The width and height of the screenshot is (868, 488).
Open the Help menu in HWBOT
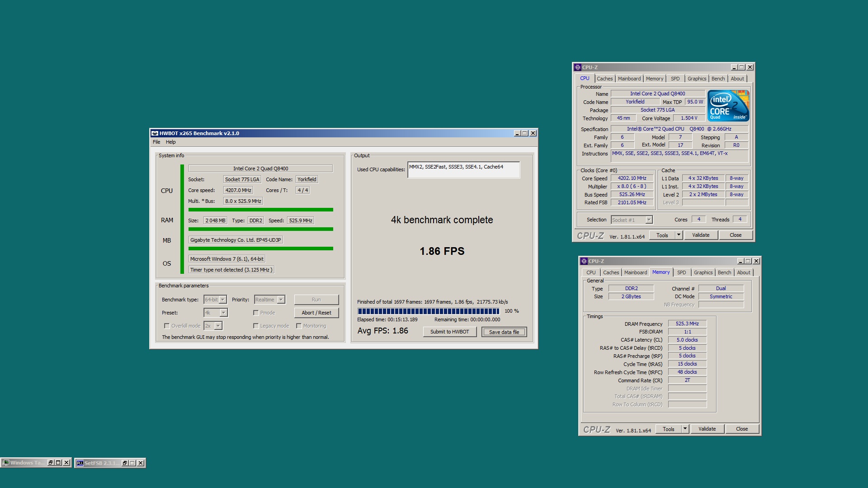170,142
